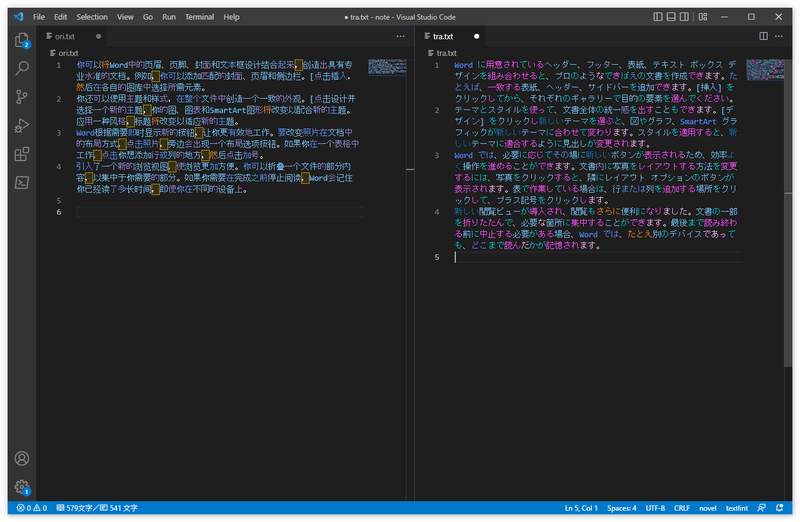The width and height of the screenshot is (800, 522).
Task: Click the VS Code logo icon
Action: (x=19, y=17)
